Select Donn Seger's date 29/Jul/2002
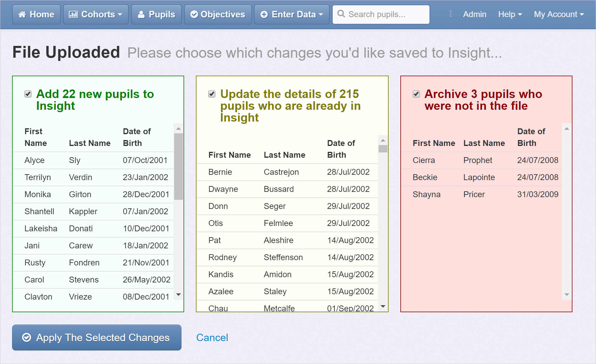The height and width of the screenshot is (364, 596). pyautogui.click(x=348, y=206)
